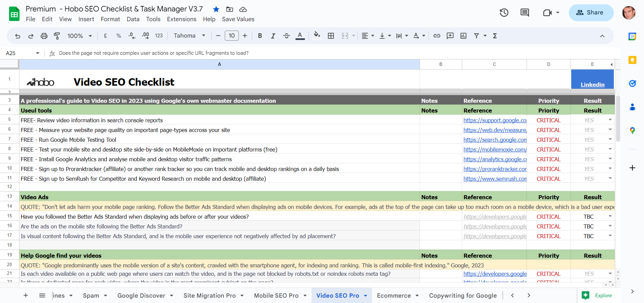Open the zoom level dropdown
Screen dimensions: 644x303
(79, 36)
